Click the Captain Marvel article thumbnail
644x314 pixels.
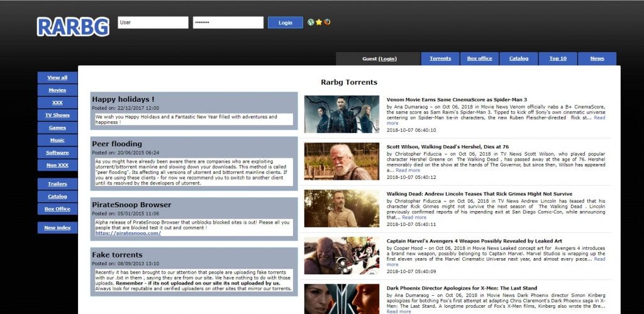[x=341, y=256]
